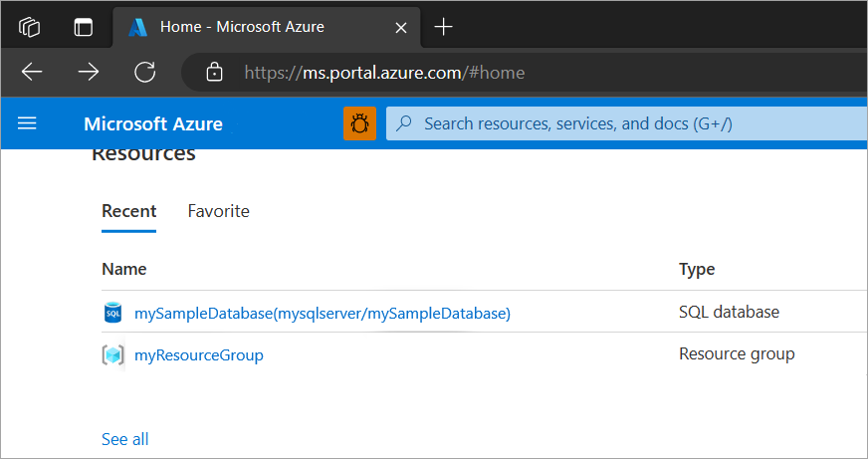Click the Type column header
This screenshot has height=459, width=868.
point(697,269)
